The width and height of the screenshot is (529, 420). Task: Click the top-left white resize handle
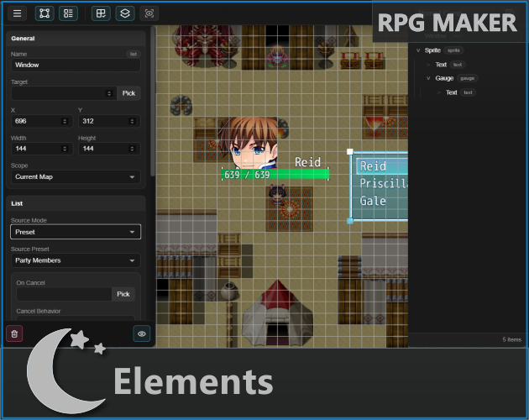[x=350, y=151]
